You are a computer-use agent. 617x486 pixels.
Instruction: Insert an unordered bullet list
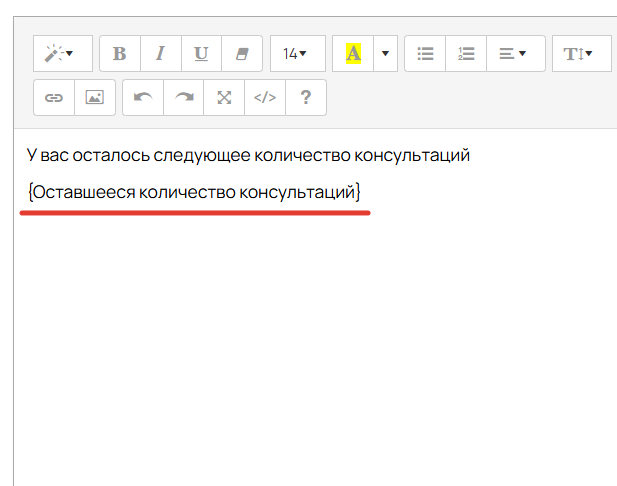click(x=425, y=54)
